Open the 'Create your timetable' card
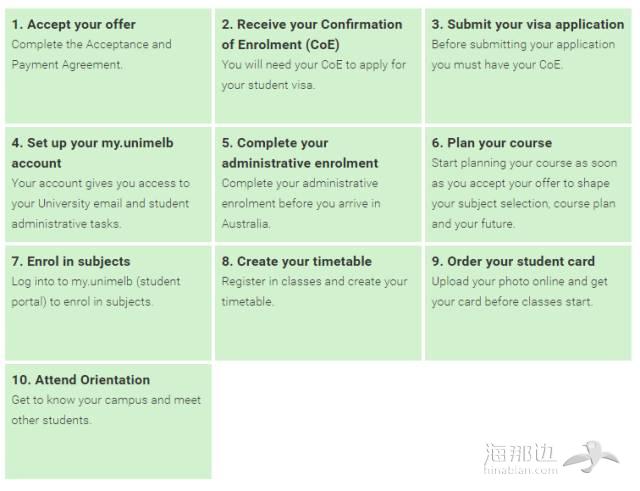 click(x=318, y=303)
